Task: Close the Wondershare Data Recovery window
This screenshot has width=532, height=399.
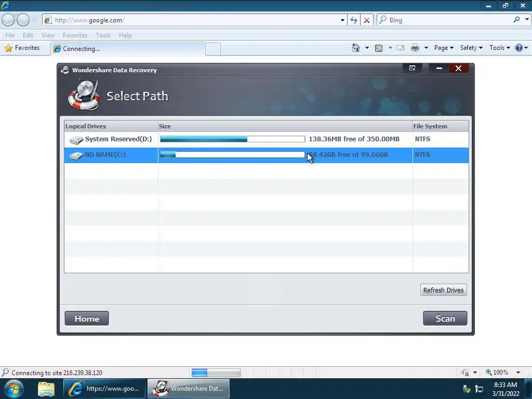Action: (x=458, y=68)
